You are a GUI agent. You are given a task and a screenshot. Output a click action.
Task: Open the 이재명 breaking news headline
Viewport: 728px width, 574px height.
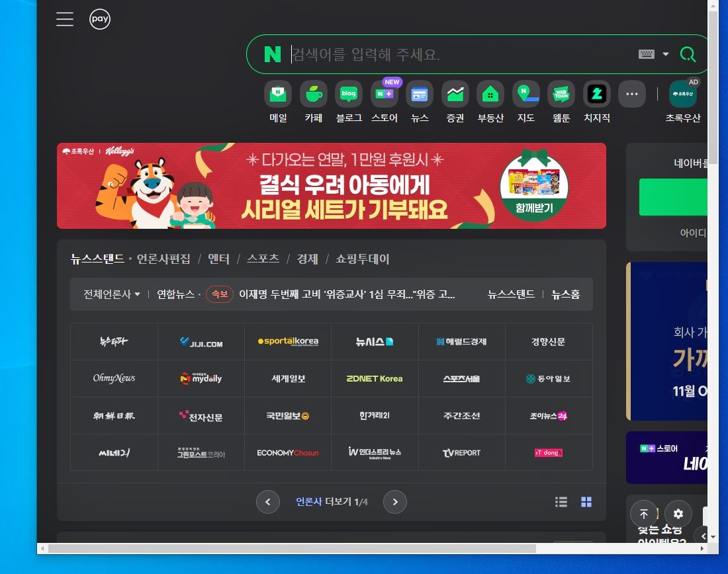(x=347, y=294)
